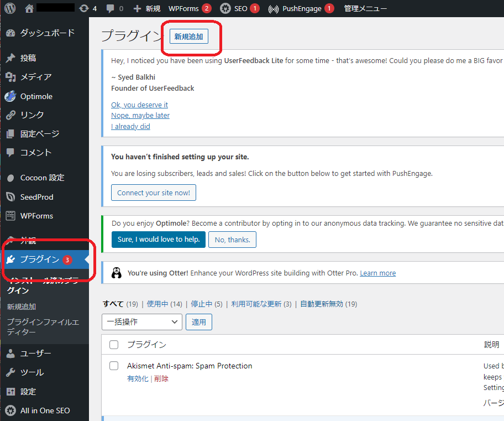504x421 pixels.
Task: Click the SeedProd leaf icon
Action: (11, 197)
